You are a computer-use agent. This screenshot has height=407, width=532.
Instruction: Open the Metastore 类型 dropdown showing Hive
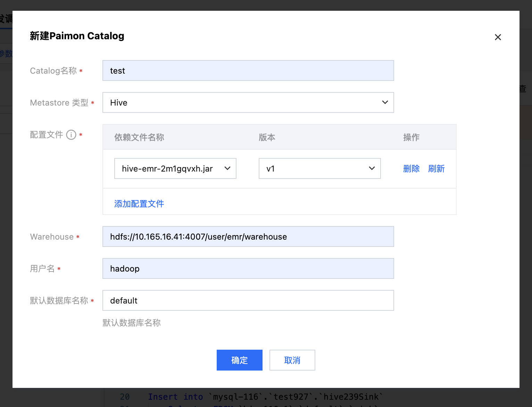[248, 102]
